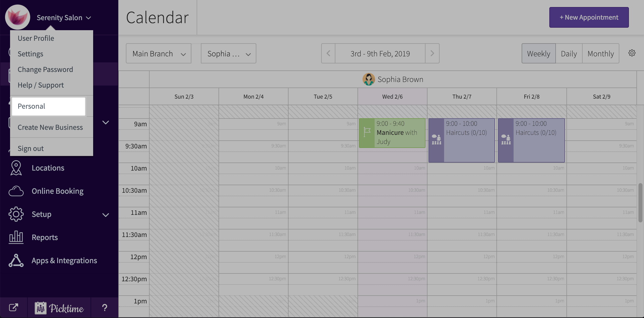
Task: Click the New Appointment button
Action: click(589, 17)
